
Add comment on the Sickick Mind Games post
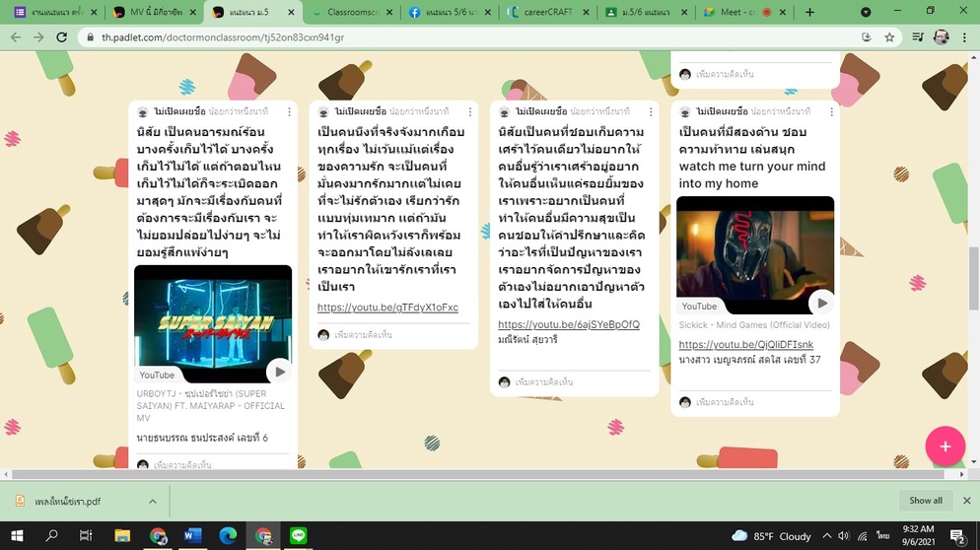725,402
